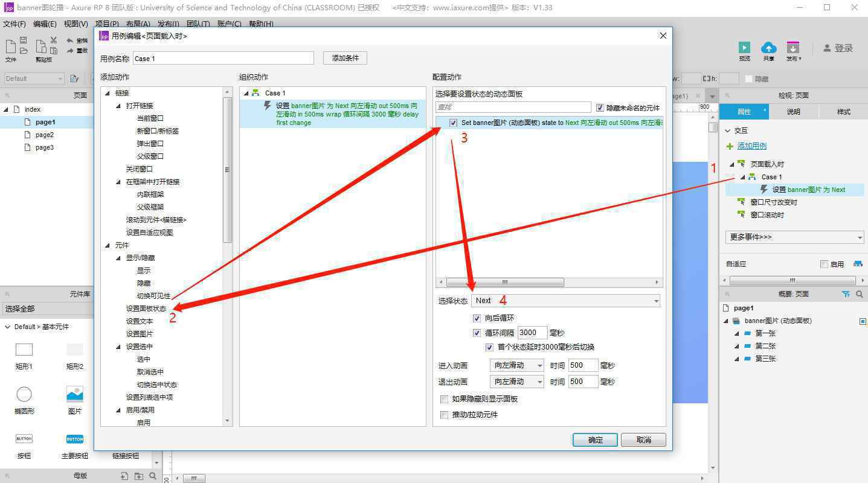Click the 添加用例 link
This screenshot has width=868, height=483.
coord(752,146)
